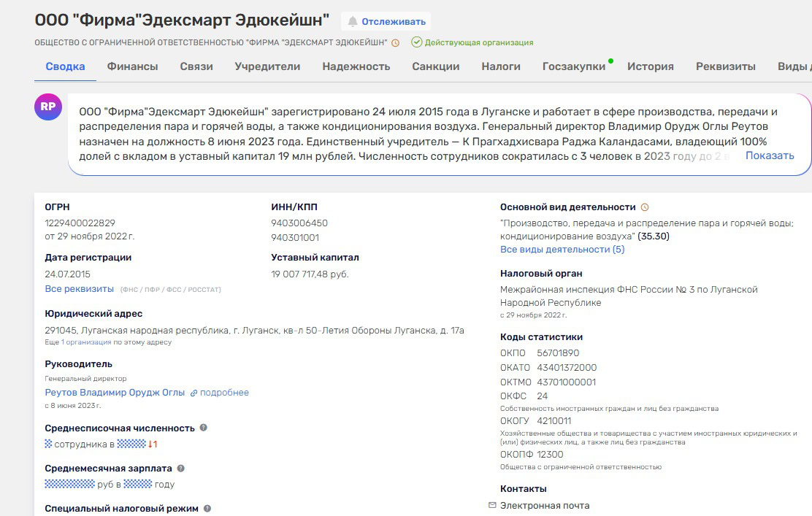The width and height of the screenshot is (812, 516).
Task: Click the bell icon next to Отслеживать
Action: click(353, 22)
